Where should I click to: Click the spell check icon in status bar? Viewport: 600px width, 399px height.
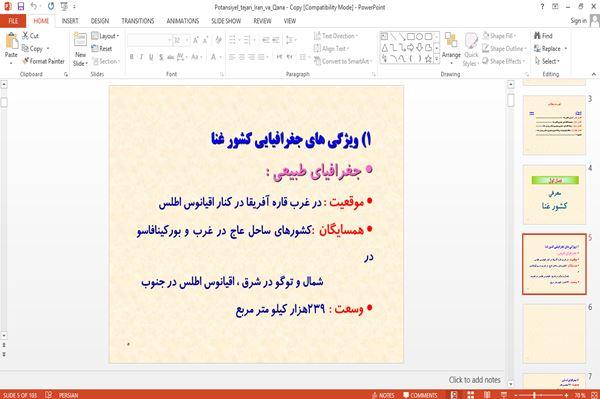(49, 395)
